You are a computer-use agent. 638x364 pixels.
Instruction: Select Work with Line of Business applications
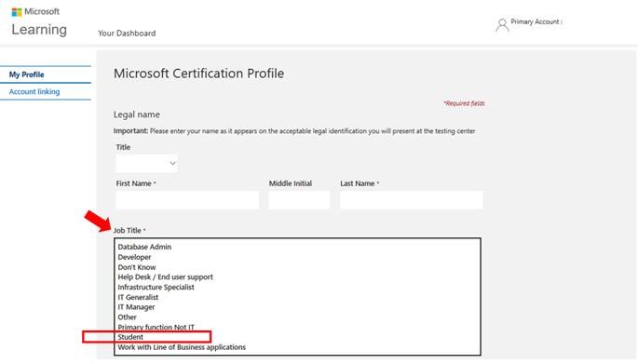click(x=182, y=347)
